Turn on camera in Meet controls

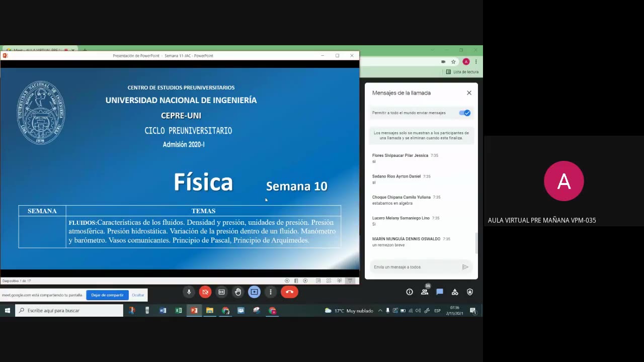pos(205,292)
